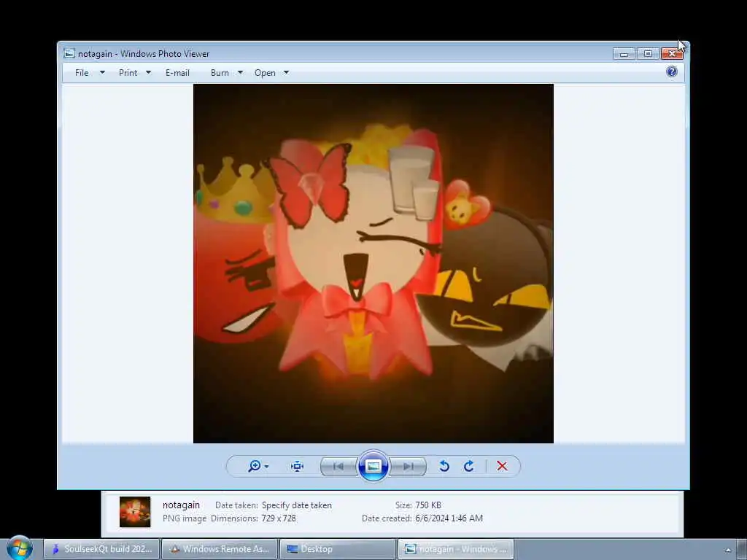This screenshot has height=560, width=747.
Task: Switch to SoulseekQt taskbar button
Action: (x=102, y=549)
